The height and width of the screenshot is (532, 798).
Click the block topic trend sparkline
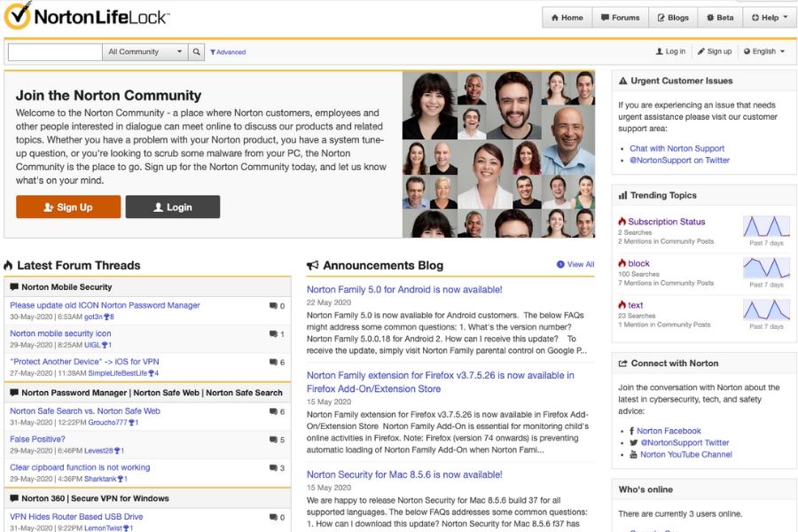tap(766, 269)
